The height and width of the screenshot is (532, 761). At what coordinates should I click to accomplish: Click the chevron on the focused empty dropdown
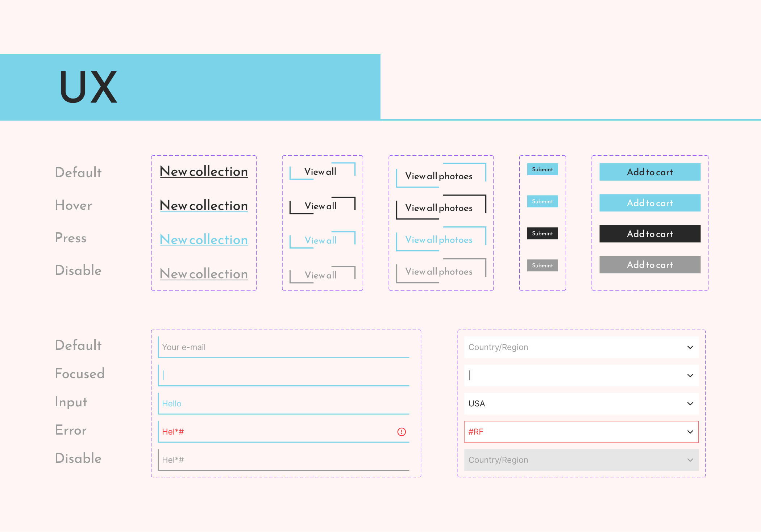click(x=690, y=376)
